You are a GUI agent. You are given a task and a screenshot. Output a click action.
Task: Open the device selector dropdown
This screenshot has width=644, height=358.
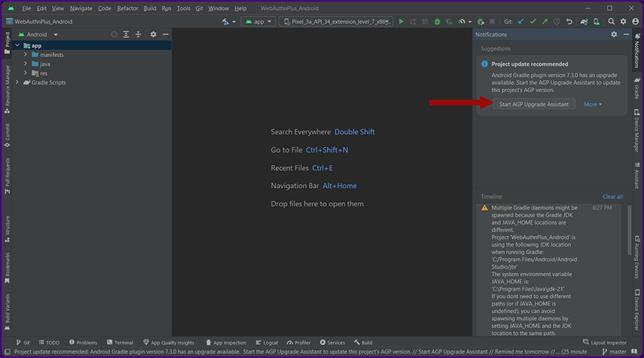336,21
